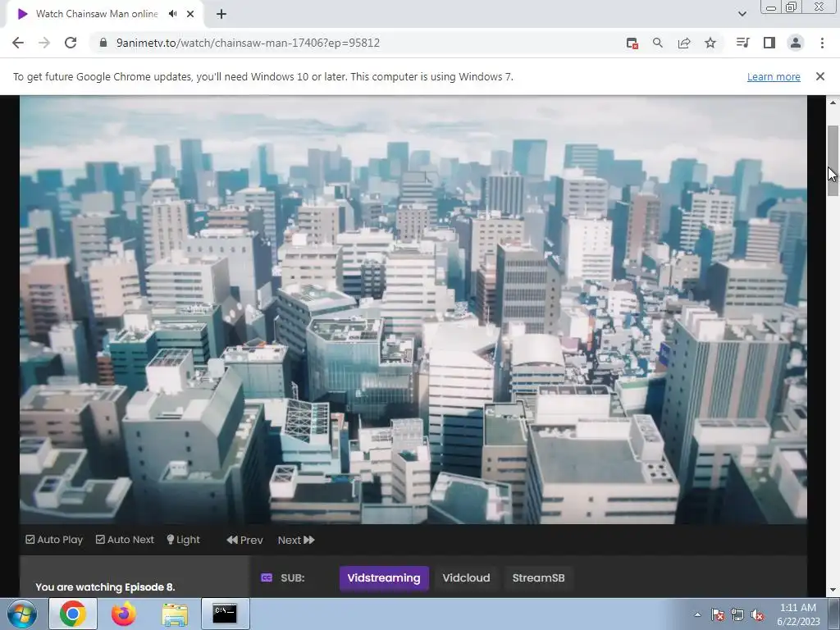Image resolution: width=840 pixels, height=630 pixels.
Task: Open the command prompt taskbar window
Action: click(225, 614)
